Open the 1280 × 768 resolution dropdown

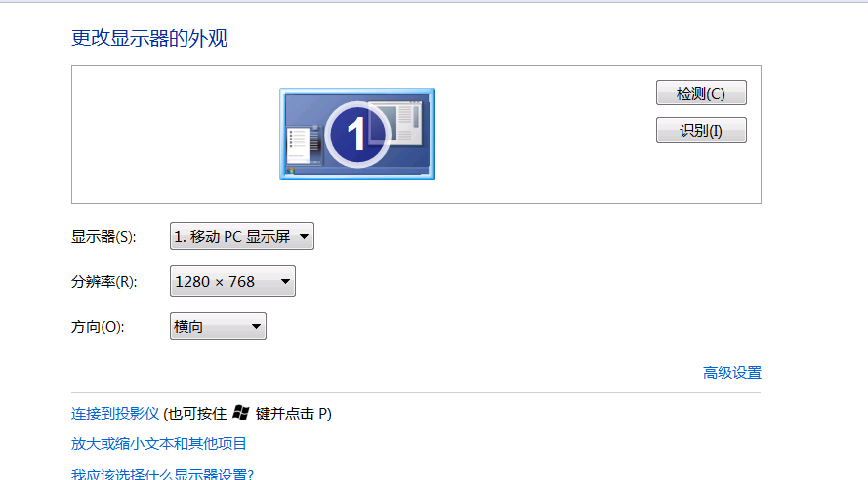click(x=232, y=281)
